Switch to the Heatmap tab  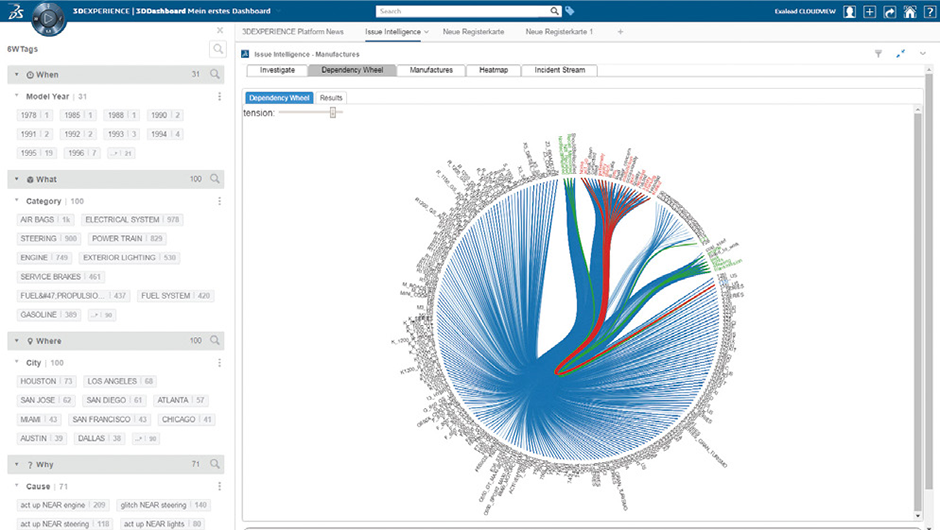coord(494,71)
